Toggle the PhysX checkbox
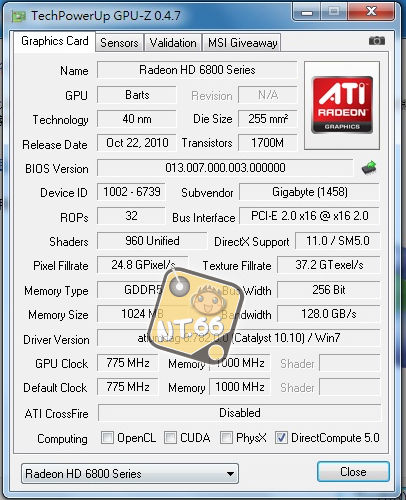The image size is (406, 500). pos(226,438)
